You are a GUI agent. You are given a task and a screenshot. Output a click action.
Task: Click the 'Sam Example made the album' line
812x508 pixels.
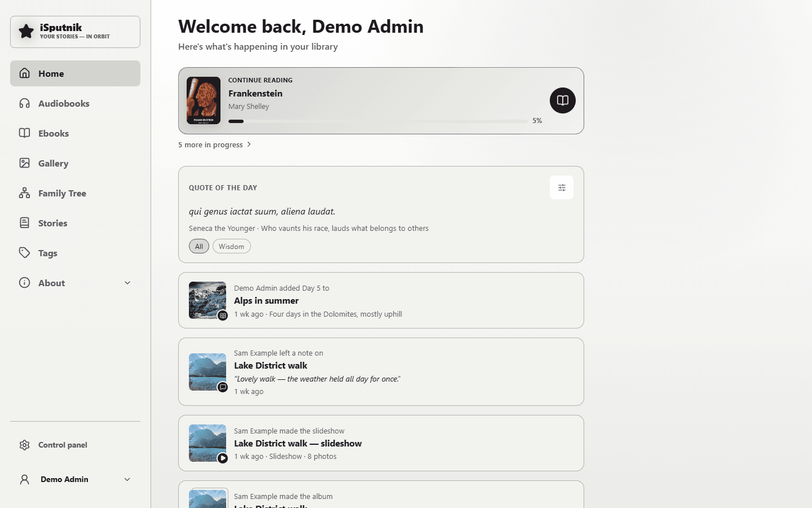click(283, 497)
